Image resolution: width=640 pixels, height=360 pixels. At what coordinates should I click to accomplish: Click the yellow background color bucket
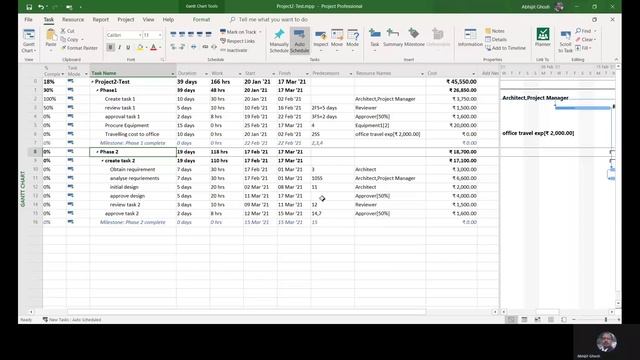[140, 48]
